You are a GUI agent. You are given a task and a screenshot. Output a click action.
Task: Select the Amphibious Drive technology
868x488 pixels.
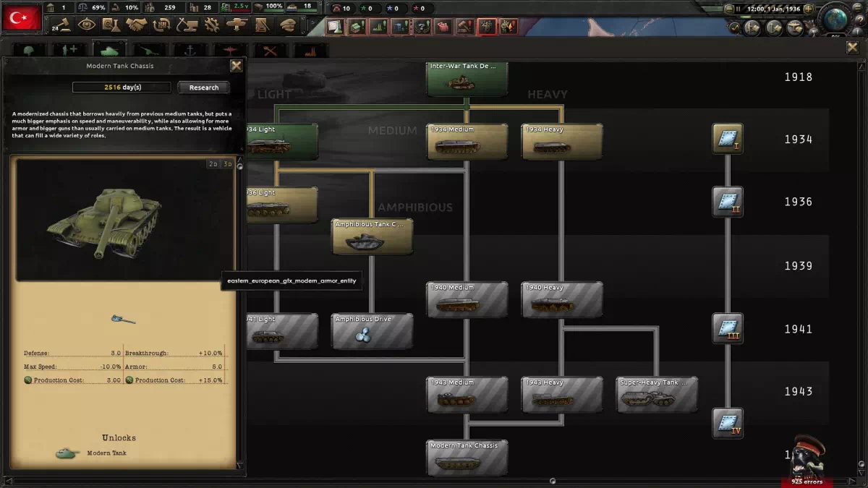373,331
